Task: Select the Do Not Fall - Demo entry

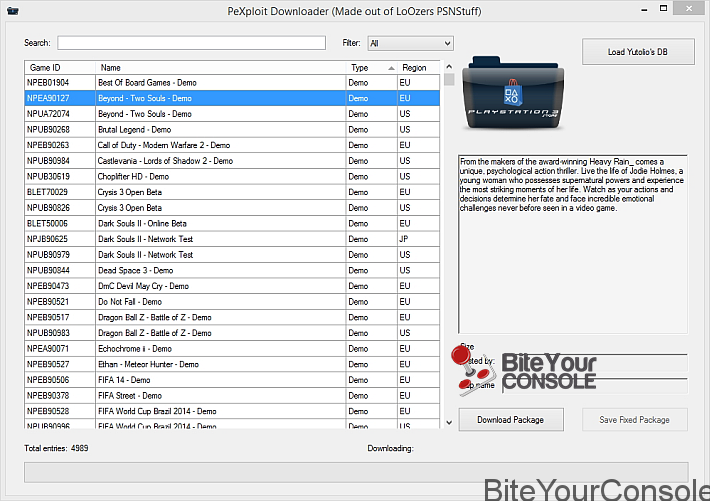Action: (232, 302)
